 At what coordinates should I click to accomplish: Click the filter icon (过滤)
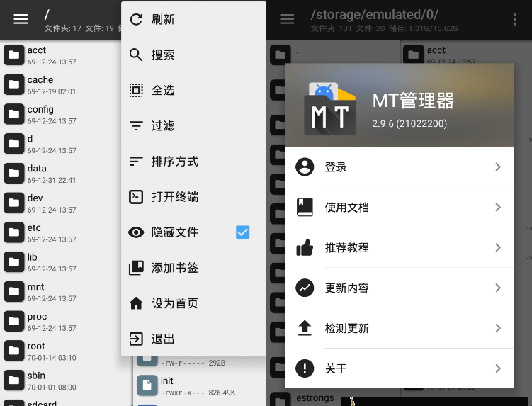(x=136, y=126)
